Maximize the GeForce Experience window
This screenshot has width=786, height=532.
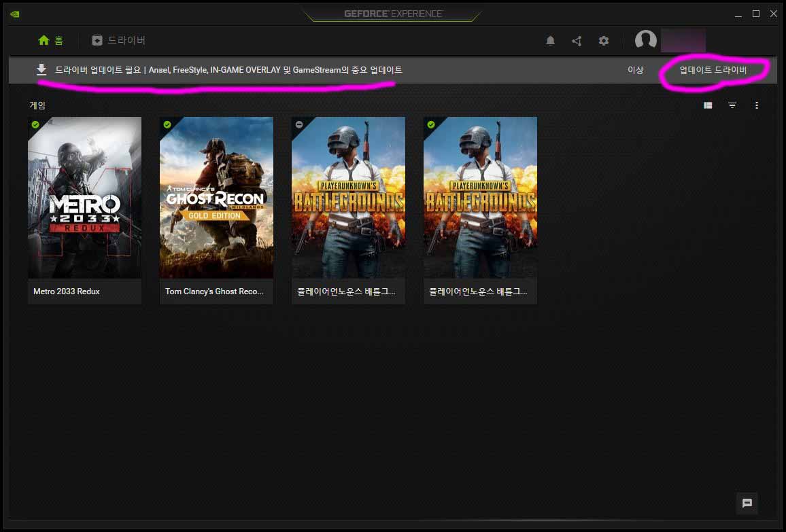tap(756, 14)
